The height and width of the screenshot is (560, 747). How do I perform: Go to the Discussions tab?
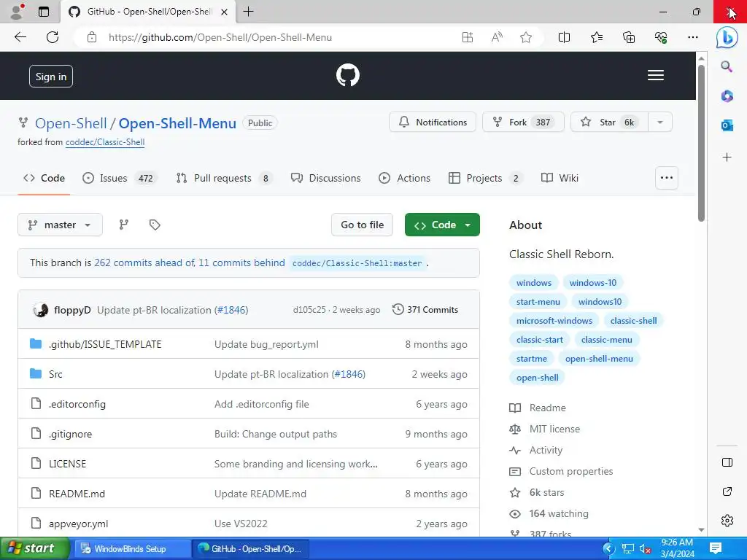(326, 178)
